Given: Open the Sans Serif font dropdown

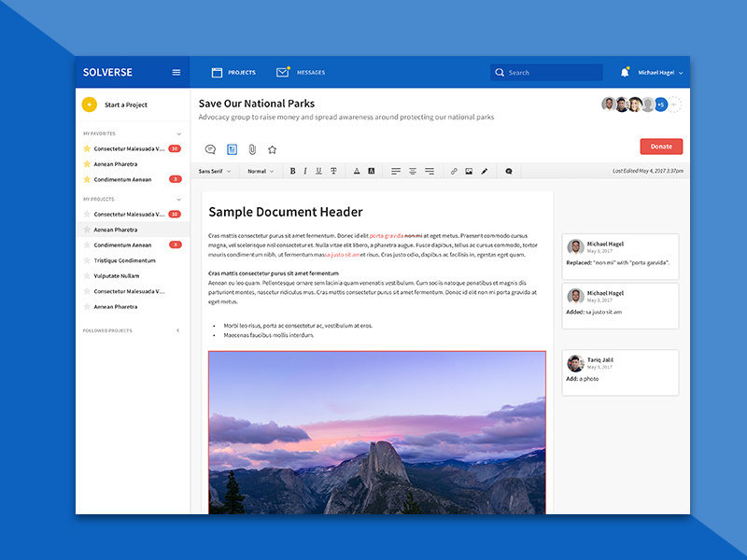Looking at the screenshot, I should [x=215, y=171].
